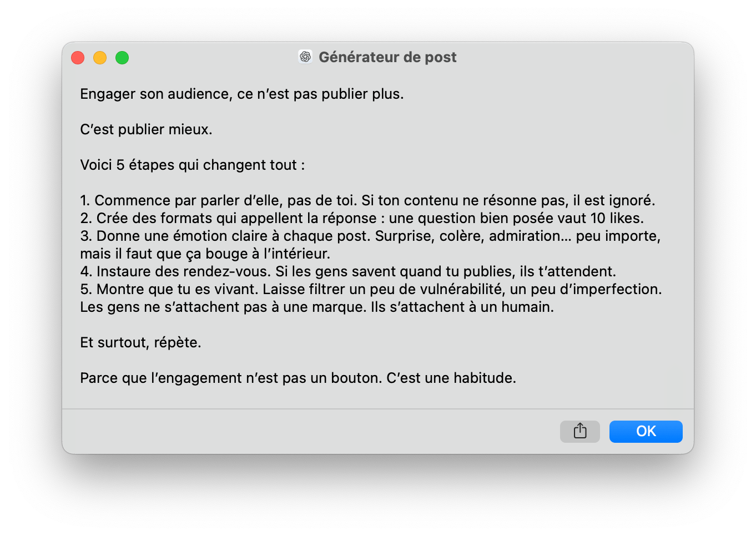
Task: Click the green full-screen window button
Action: tap(122, 58)
